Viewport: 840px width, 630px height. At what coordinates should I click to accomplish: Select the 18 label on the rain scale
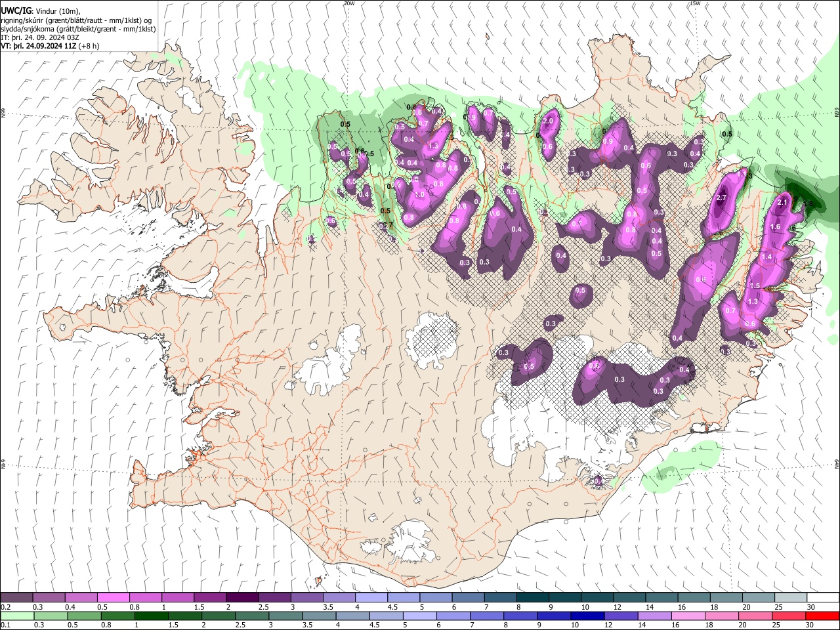[x=709, y=625]
